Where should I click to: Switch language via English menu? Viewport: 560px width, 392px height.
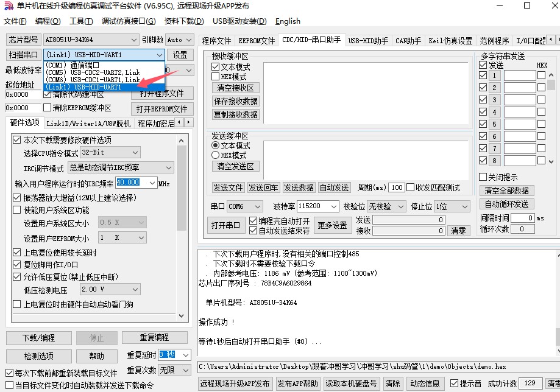click(x=288, y=21)
